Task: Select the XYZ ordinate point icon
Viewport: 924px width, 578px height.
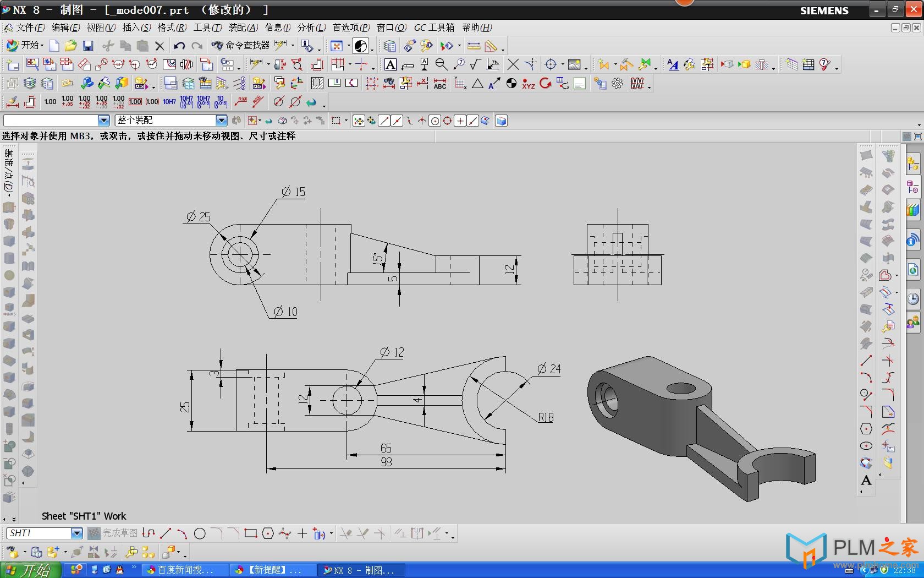Action: (529, 83)
